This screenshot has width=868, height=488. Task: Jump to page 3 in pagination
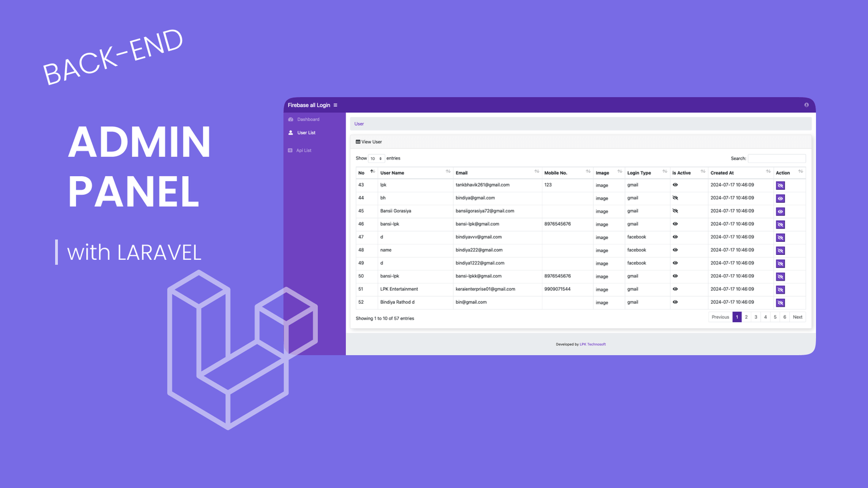click(756, 317)
